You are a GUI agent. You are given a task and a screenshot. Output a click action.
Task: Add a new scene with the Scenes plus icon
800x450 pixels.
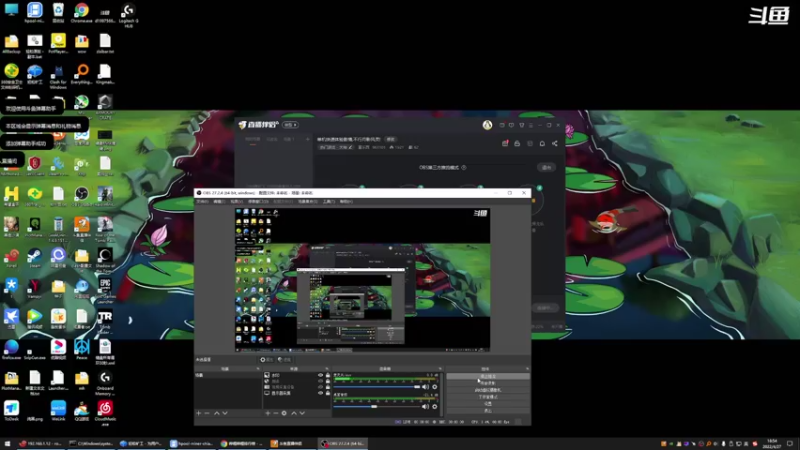pos(198,413)
